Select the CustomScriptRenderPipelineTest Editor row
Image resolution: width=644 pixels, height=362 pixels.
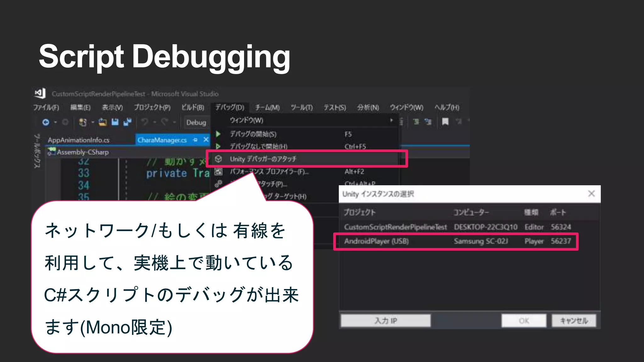(x=458, y=227)
